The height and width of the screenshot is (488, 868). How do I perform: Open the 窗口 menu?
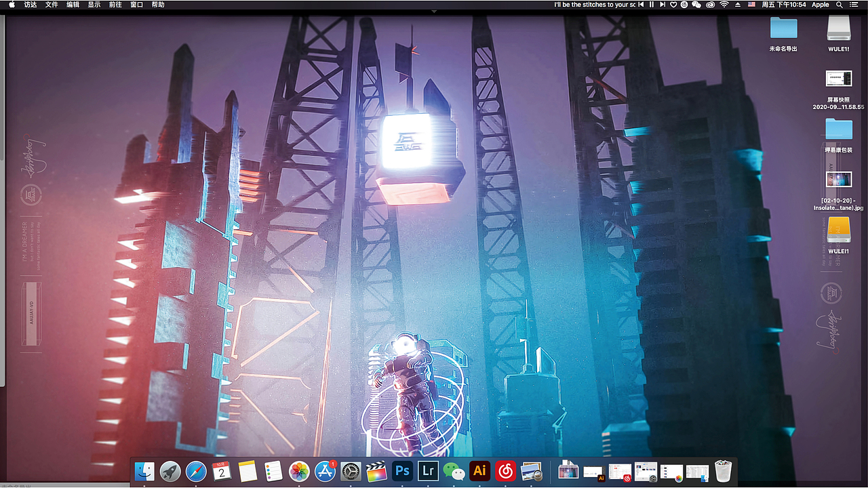click(136, 5)
